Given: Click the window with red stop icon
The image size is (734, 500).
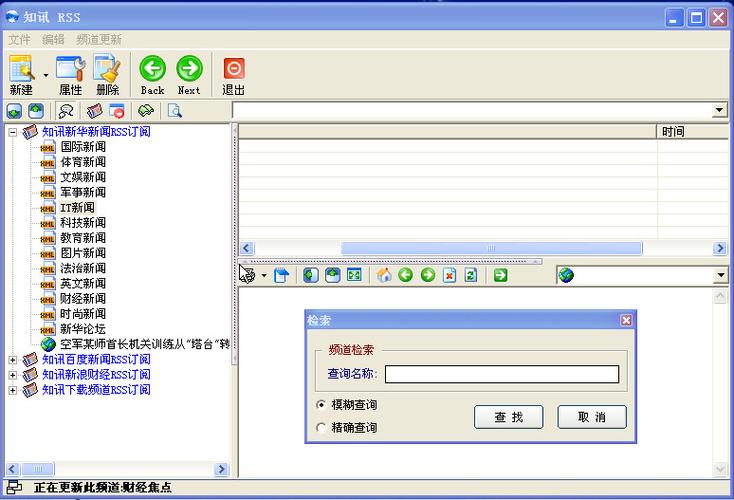Looking at the screenshot, I should pyautogui.click(x=117, y=111).
